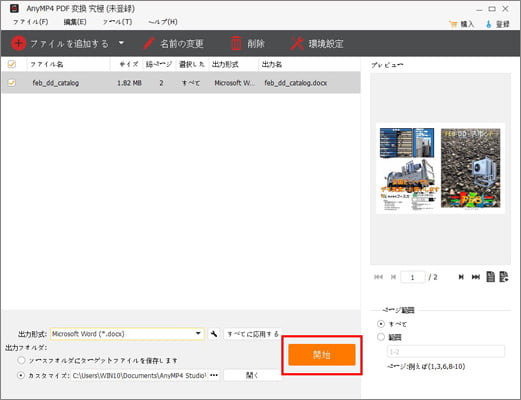Click the wrench output settings icon

point(214,334)
